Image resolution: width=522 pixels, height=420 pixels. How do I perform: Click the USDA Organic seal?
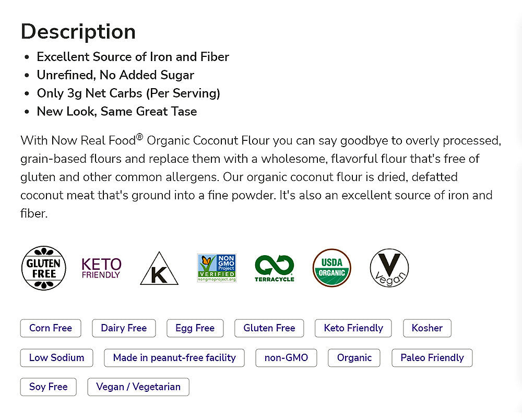(332, 268)
